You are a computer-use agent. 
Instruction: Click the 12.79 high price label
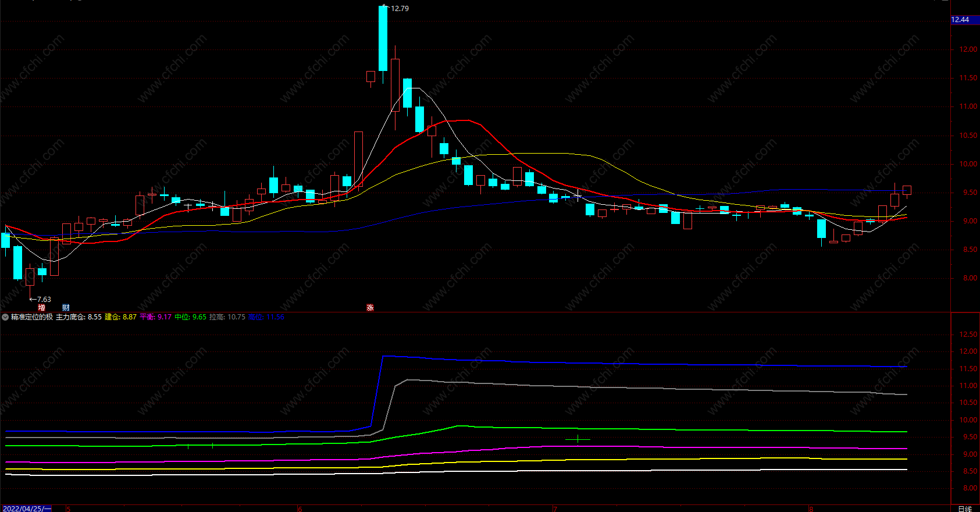(400, 9)
